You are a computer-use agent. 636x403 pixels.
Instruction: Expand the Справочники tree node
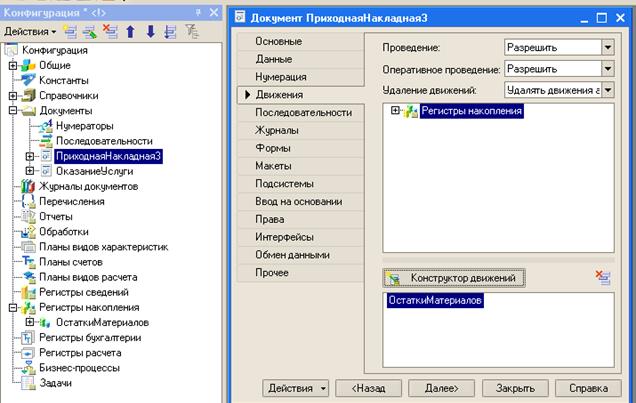13,96
